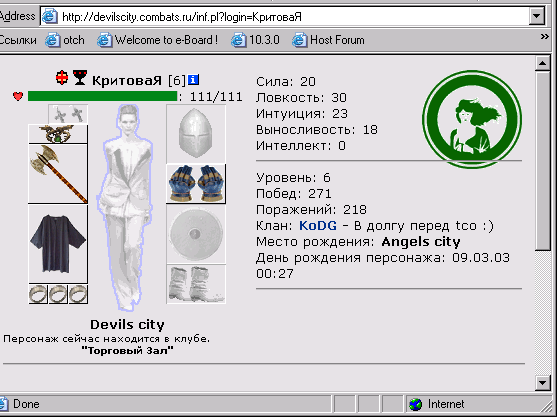
Task: Click the eagle amulet necklace slot
Action: click(58, 134)
